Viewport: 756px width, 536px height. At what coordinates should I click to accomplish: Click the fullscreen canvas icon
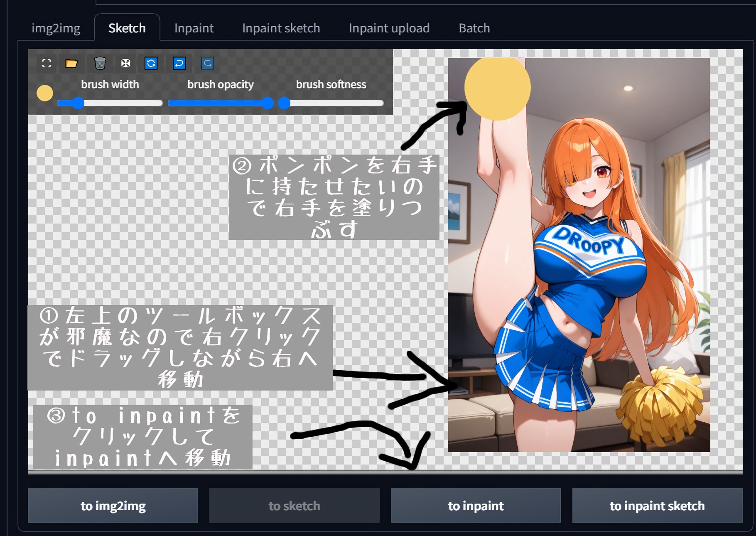coord(47,63)
